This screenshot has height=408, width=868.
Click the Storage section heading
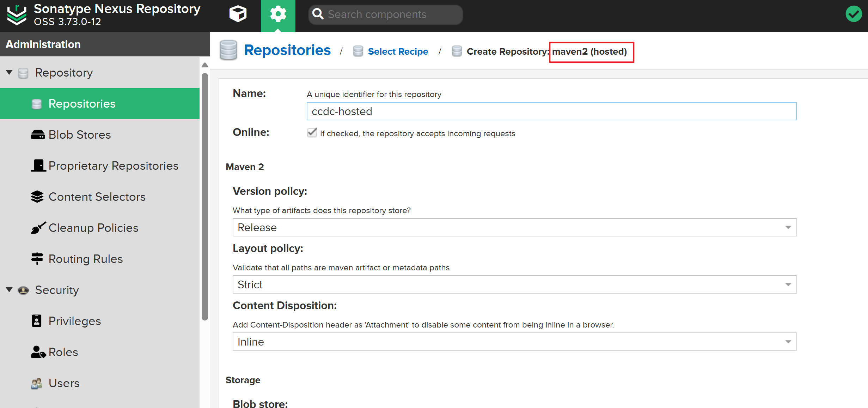(243, 380)
